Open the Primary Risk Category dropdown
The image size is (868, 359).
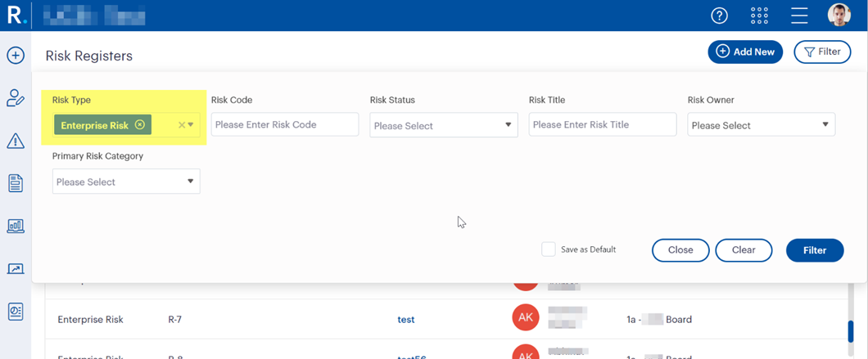point(126,182)
